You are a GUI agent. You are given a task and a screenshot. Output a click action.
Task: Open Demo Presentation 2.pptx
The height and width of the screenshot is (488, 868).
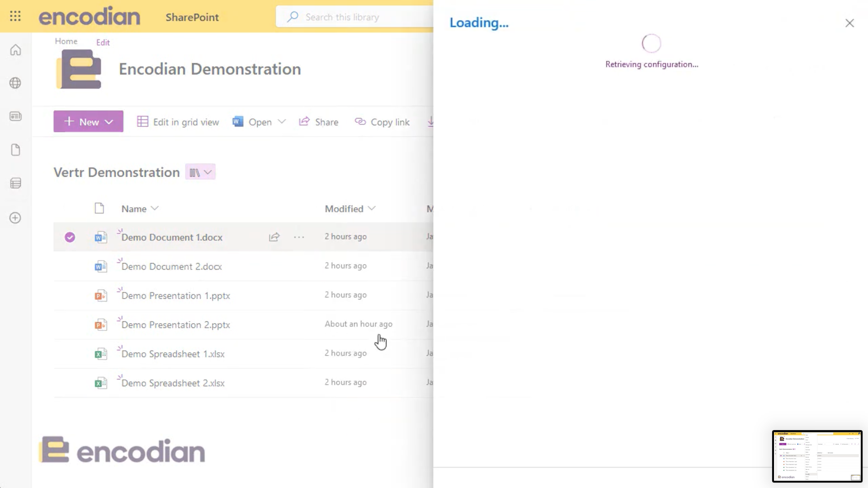[x=176, y=325]
